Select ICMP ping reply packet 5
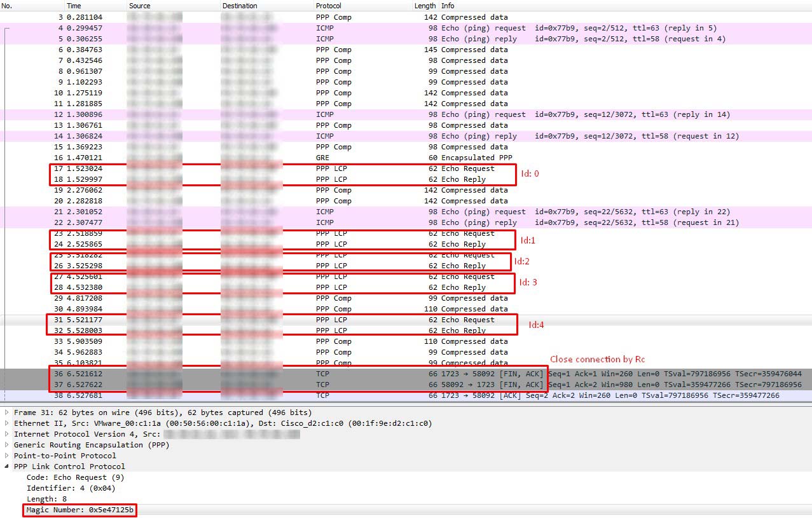 406,39
